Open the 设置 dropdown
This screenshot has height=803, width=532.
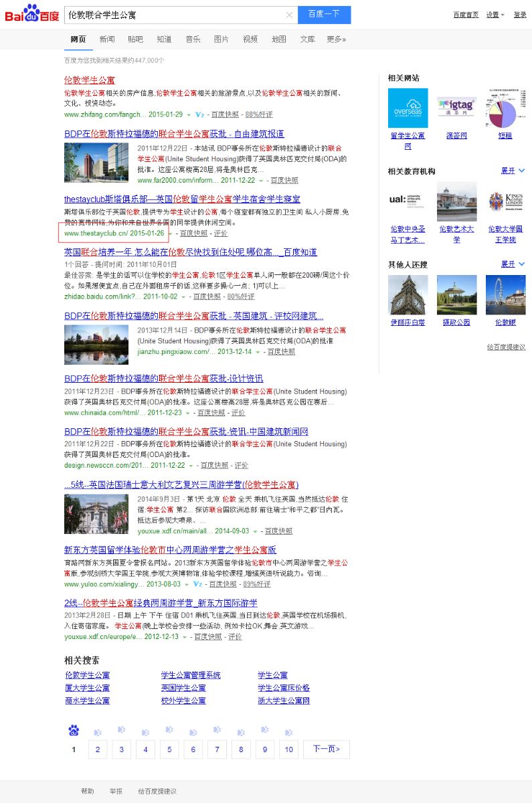[495, 15]
